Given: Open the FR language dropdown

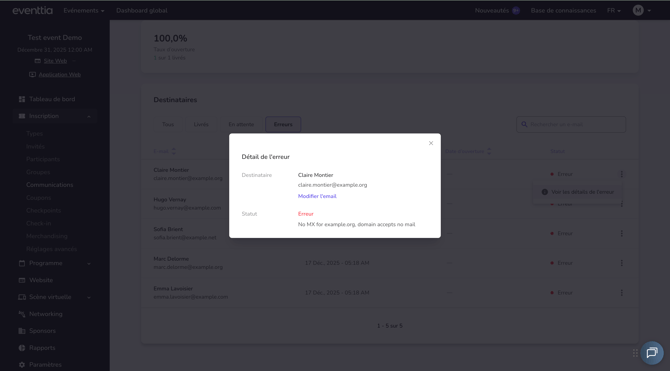Looking at the screenshot, I should click(614, 11).
